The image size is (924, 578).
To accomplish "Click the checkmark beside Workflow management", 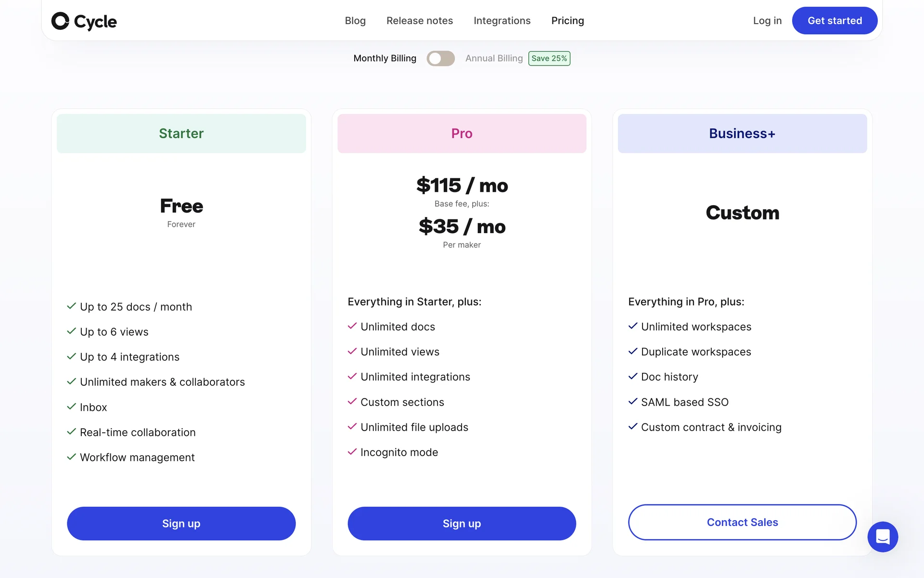I will click(x=72, y=457).
